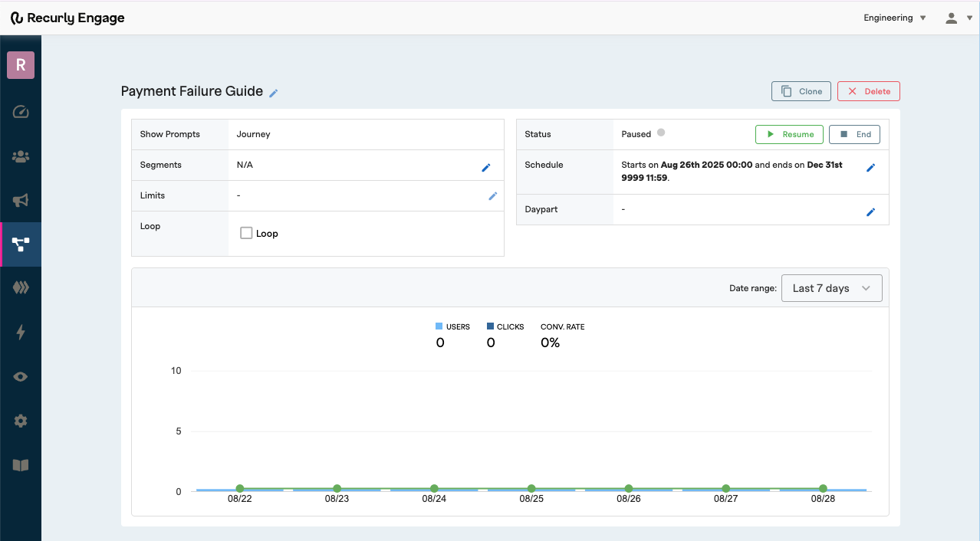Open the settings gear sidebar icon
The image size is (980, 541).
(x=21, y=421)
